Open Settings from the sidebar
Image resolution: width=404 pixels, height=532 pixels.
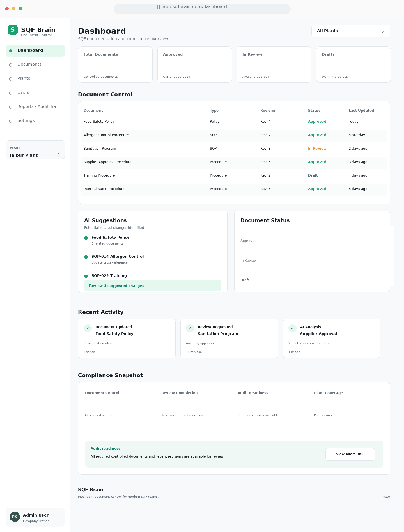coord(35,121)
